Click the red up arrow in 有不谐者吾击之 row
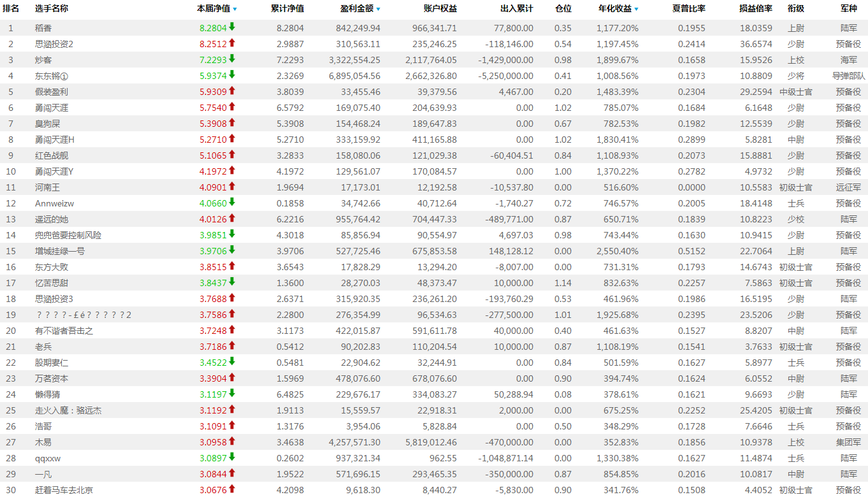This screenshot has height=497, width=868. point(232,329)
